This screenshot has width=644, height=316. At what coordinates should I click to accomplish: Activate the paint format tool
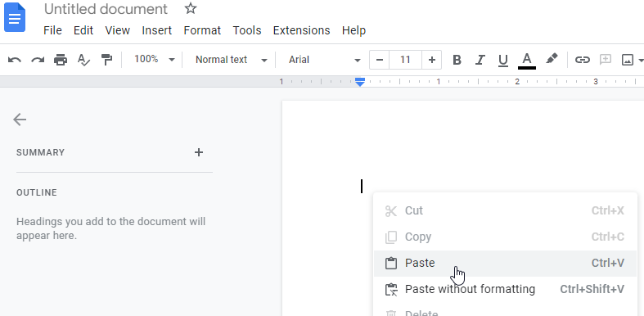point(106,60)
